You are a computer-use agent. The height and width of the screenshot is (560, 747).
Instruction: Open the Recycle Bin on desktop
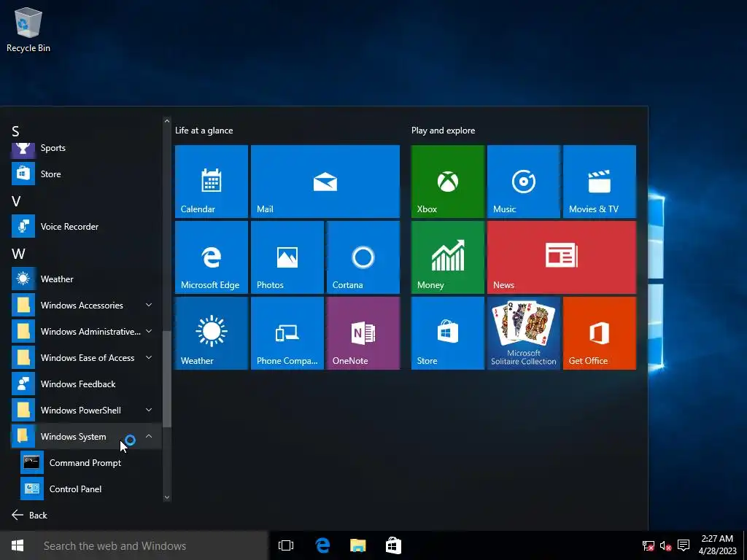28,30
